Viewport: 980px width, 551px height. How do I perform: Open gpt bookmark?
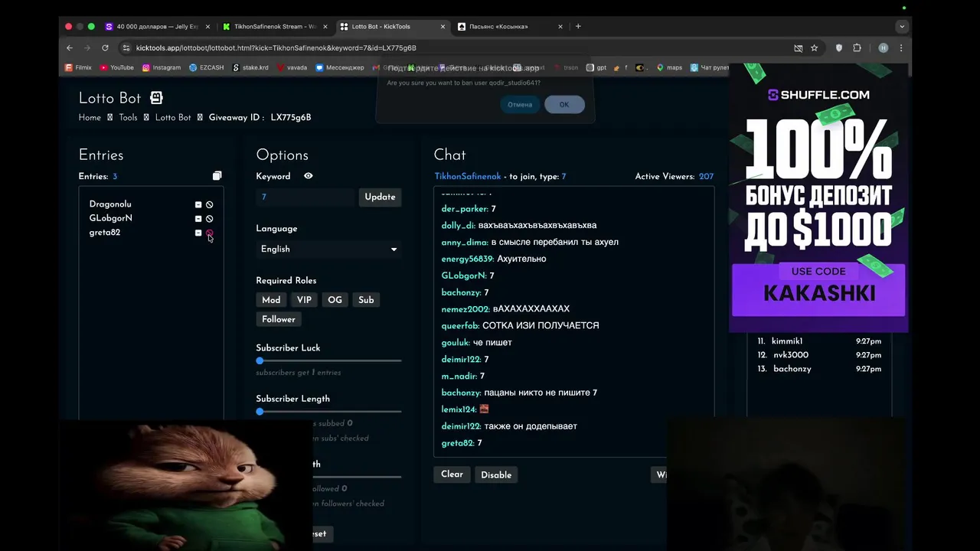pyautogui.click(x=596, y=67)
